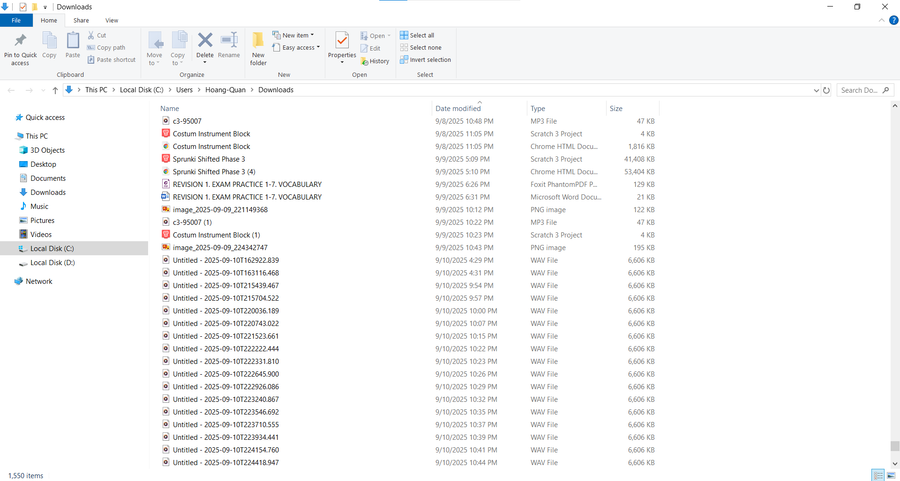The image size is (900, 481).
Task: Switch to Large icons view
Action: [x=891, y=475]
